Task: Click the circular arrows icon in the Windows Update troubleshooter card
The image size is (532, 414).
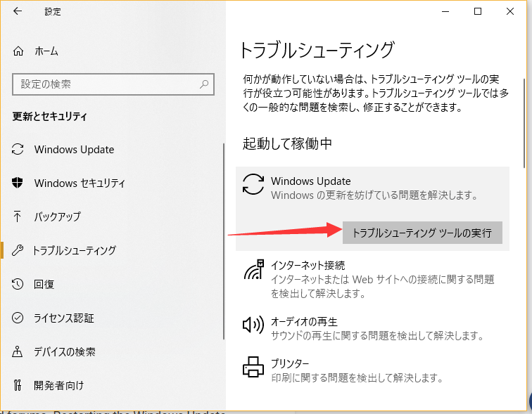Action: [x=253, y=184]
